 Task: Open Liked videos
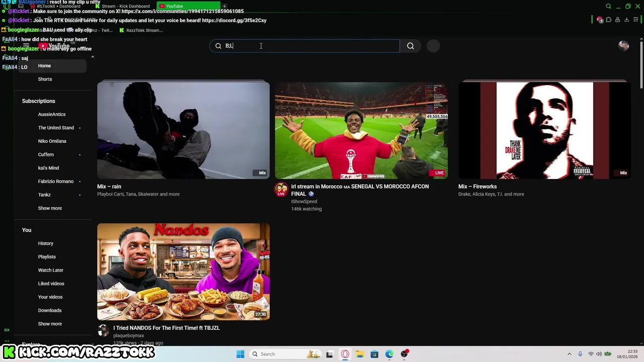pos(50,284)
